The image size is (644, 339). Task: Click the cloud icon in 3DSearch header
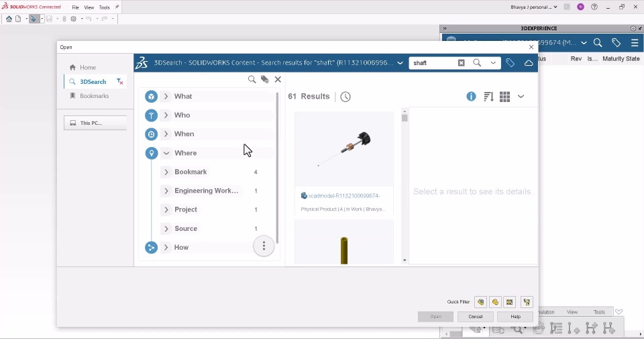tap(529, 63)
